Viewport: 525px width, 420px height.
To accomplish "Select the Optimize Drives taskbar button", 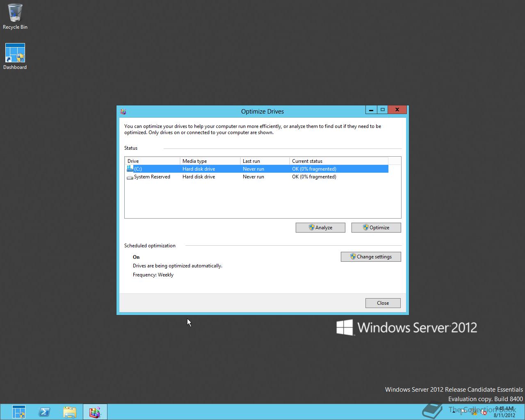I will (x=95, y=412).
